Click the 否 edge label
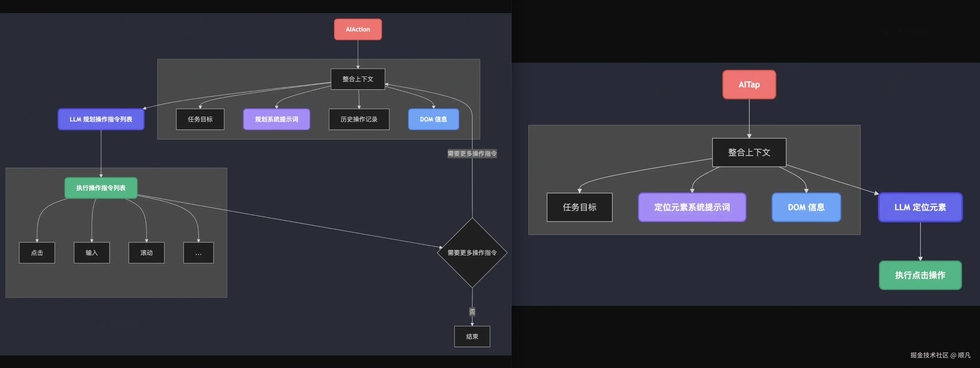The width and height of the screenshot is (980, 368). (472, 312)
